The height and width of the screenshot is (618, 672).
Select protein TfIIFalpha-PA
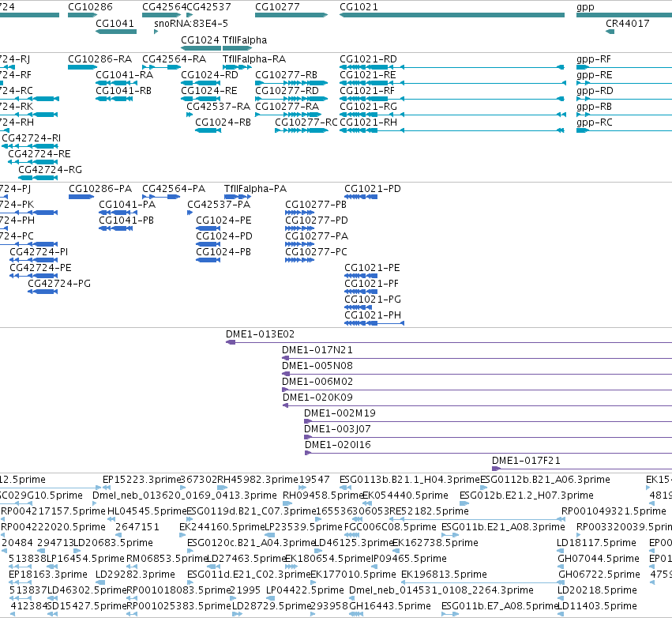[x=255, y=189]
